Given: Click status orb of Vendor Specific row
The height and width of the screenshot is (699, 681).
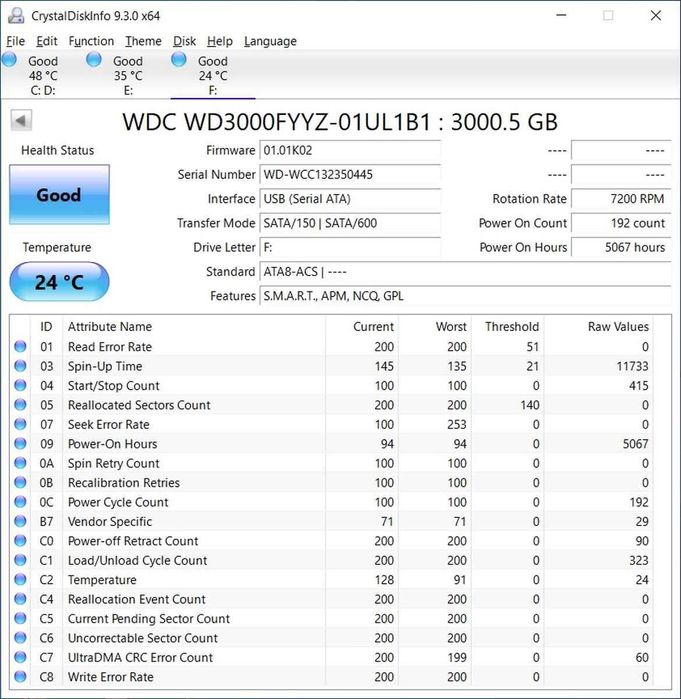Looking at the screenshot, I should (x=20, y=521).
